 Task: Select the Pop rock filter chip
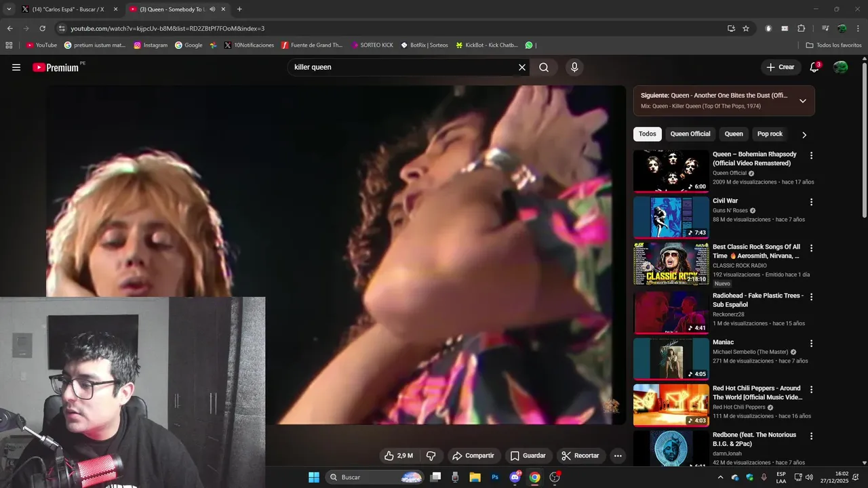pos(770,134)
